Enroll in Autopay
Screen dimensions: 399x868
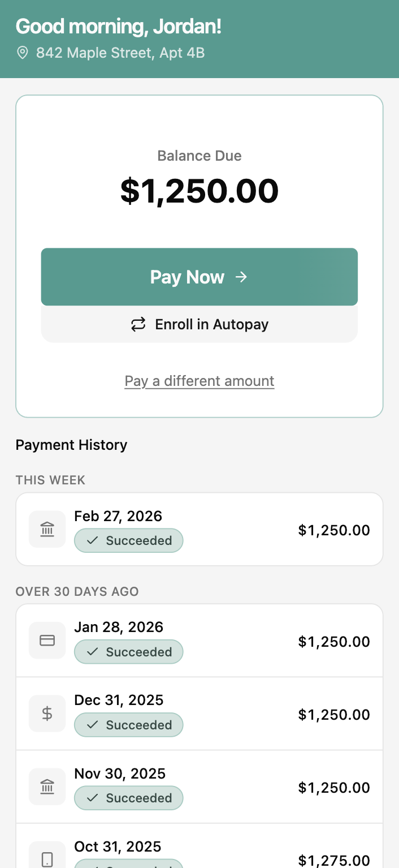pyautogui.click(x=199, y=325)
